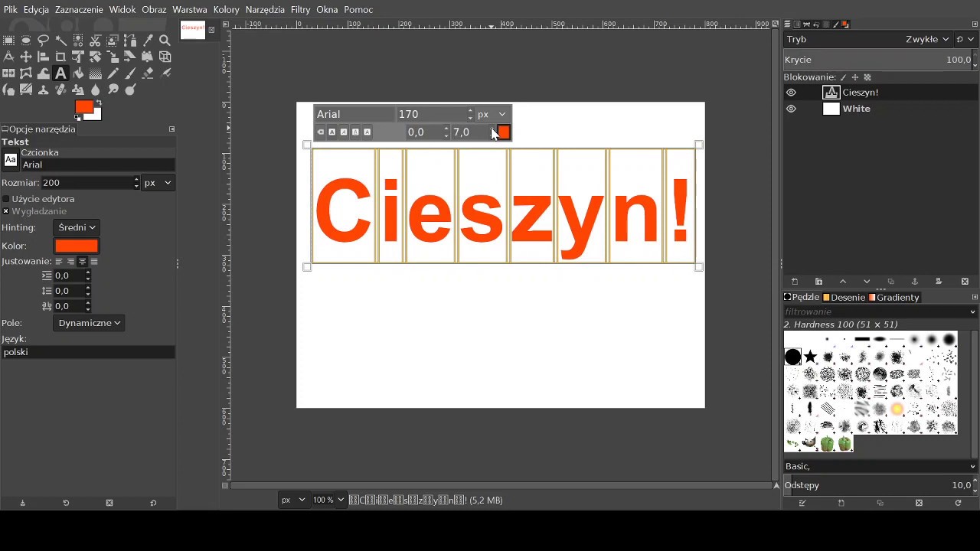Select the Ellipse Select tool

click(x=26, y=41)
